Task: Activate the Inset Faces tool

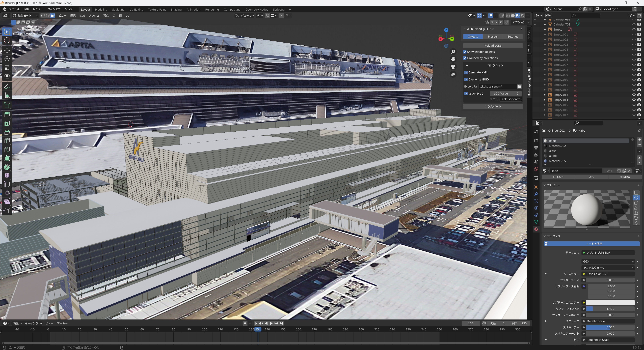Action: pyautogui.click(x=7, y=123)
